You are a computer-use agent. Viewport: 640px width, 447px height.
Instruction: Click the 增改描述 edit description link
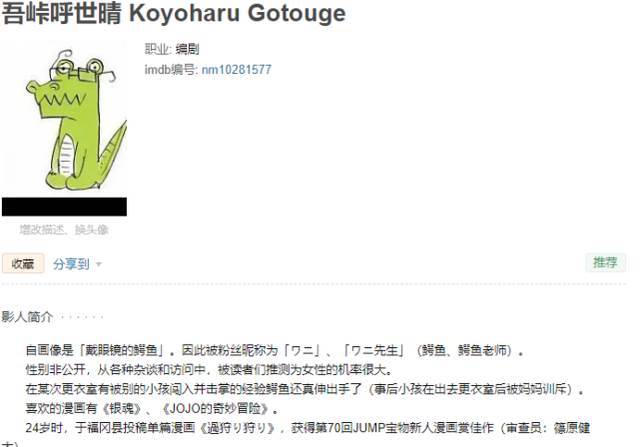pyautogui.click(x=41, y=230)
